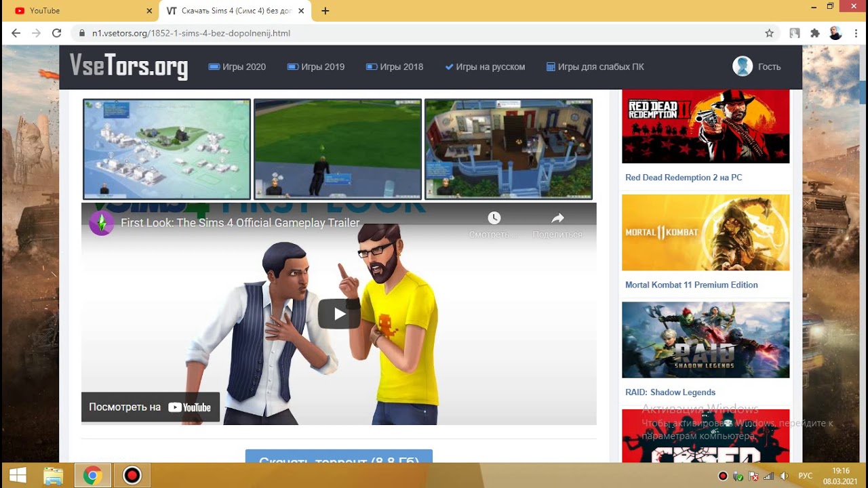
Task: Open the world map screenshot thumbnail
Action: [167, 149]
